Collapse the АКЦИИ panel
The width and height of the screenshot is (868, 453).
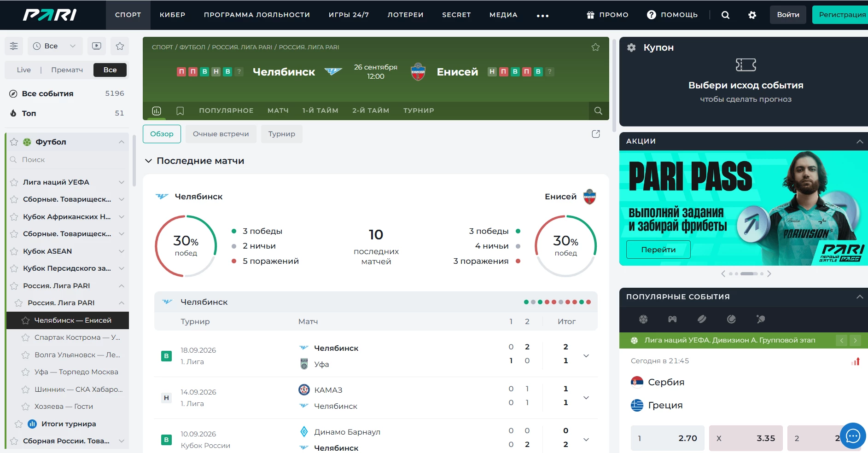pos(859,141)
